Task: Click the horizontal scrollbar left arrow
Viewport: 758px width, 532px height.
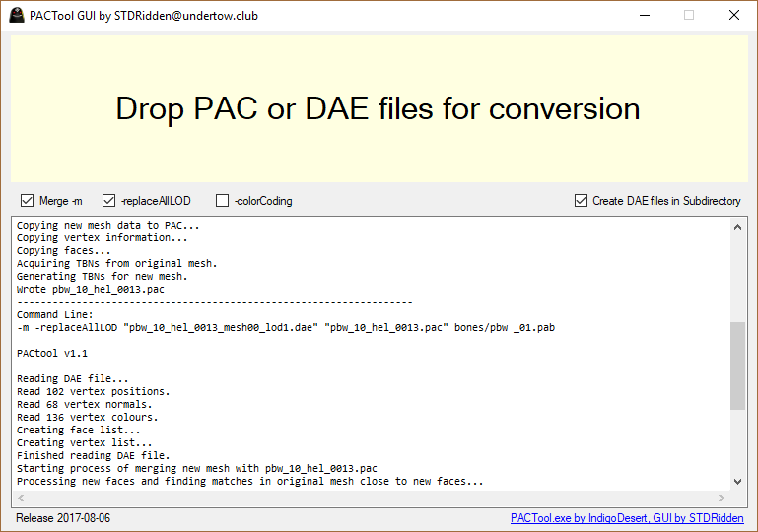Action: click(x=21, y=499)
